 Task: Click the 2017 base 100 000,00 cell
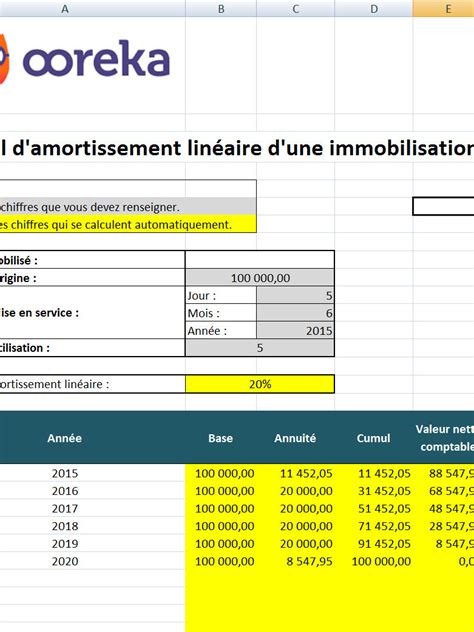[221, 508]
